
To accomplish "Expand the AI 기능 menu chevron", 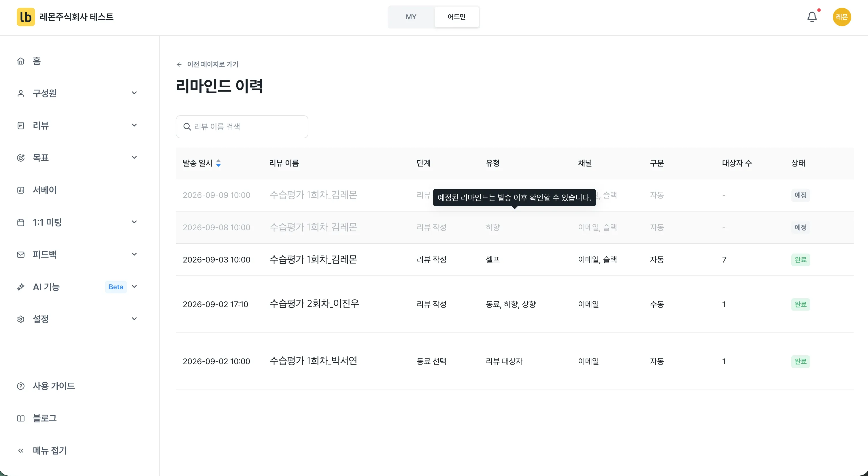I will tap(134, 287).
